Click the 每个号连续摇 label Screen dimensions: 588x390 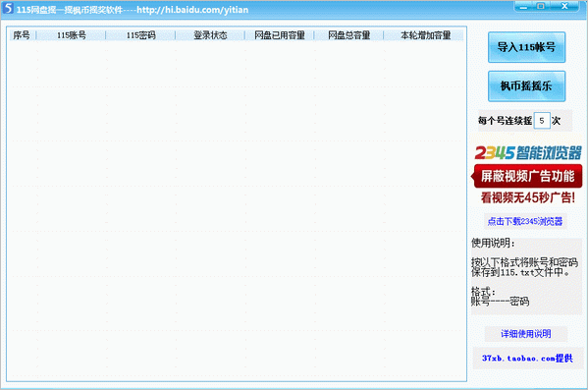pos(506,121)
